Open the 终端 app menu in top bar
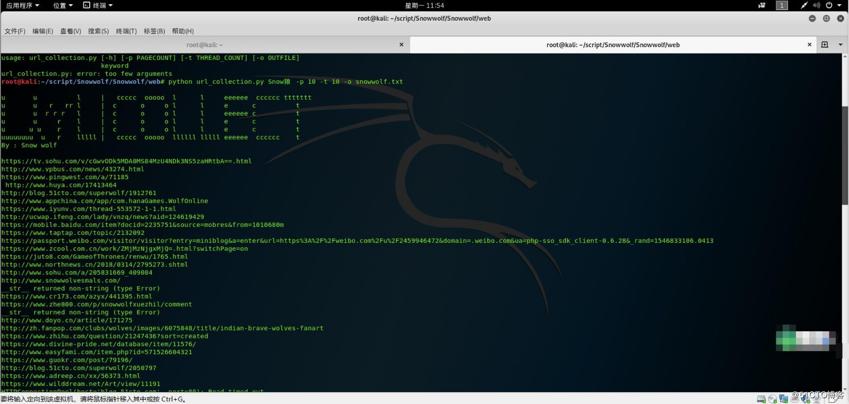This screenshot has height=404, width=849. [x=98, y=5]
